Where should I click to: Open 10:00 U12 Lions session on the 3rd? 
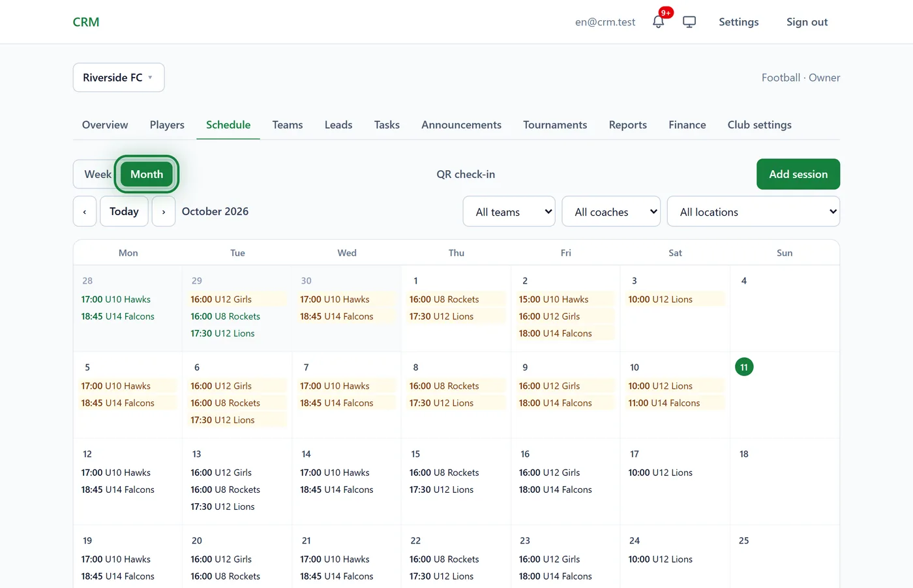point(675,299)
